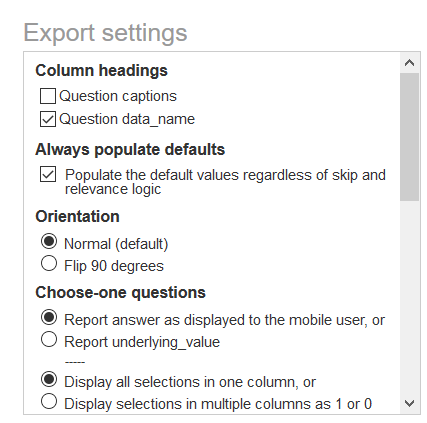
Task: Enable the Question captions checkbox
Action: [x=48, y=96]
